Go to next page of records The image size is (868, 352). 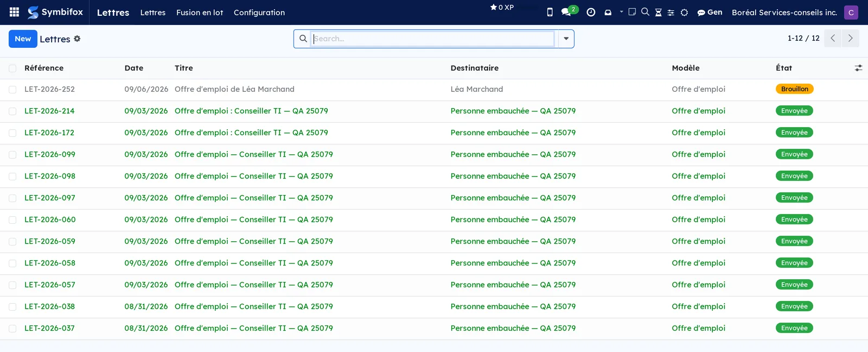850,38
